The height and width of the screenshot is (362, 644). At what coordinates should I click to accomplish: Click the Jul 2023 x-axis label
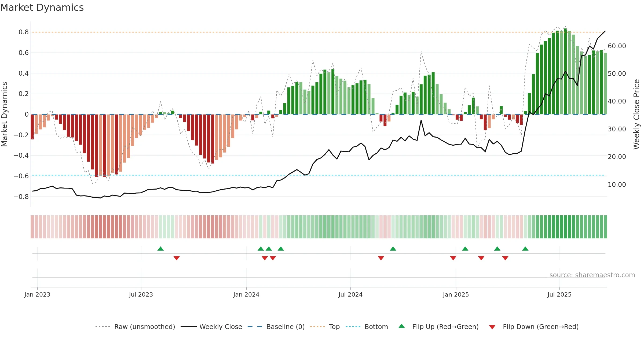coord(141,294)
